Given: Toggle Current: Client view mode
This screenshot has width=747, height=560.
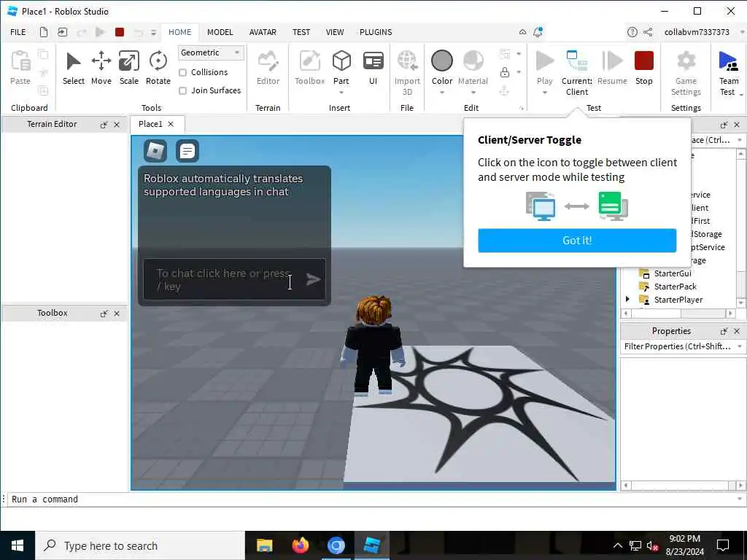Looking at the screenshot, I should 577,72.
